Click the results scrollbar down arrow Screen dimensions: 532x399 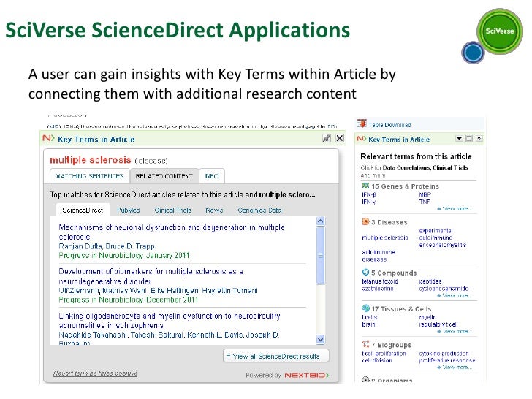320,339
